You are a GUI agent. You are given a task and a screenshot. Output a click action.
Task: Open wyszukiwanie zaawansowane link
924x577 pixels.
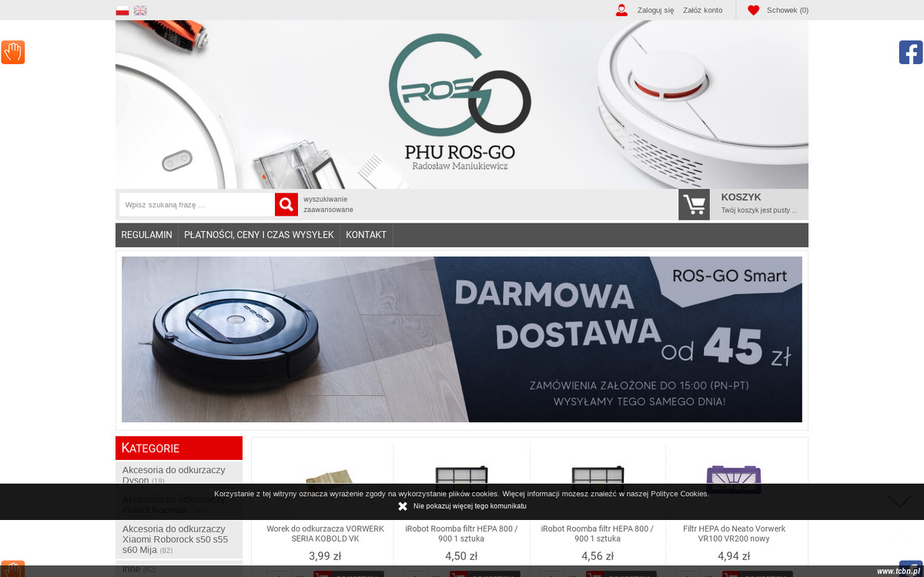coord(328,204)
